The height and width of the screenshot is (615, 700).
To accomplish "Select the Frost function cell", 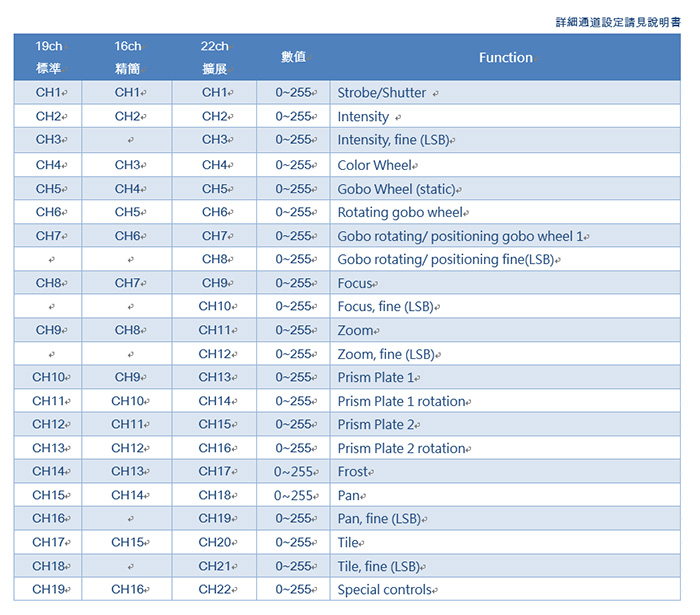I will (355, 472).
